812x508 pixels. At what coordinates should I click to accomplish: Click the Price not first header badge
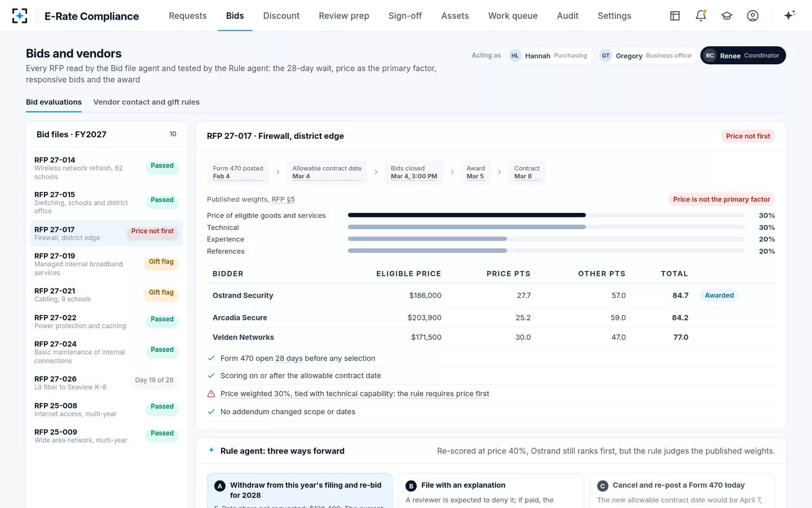point(748,136)
